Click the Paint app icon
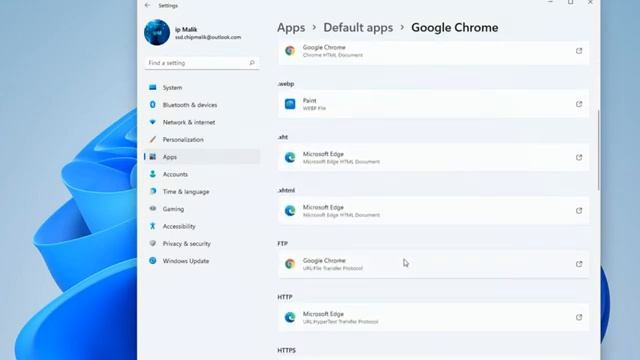 290,104
